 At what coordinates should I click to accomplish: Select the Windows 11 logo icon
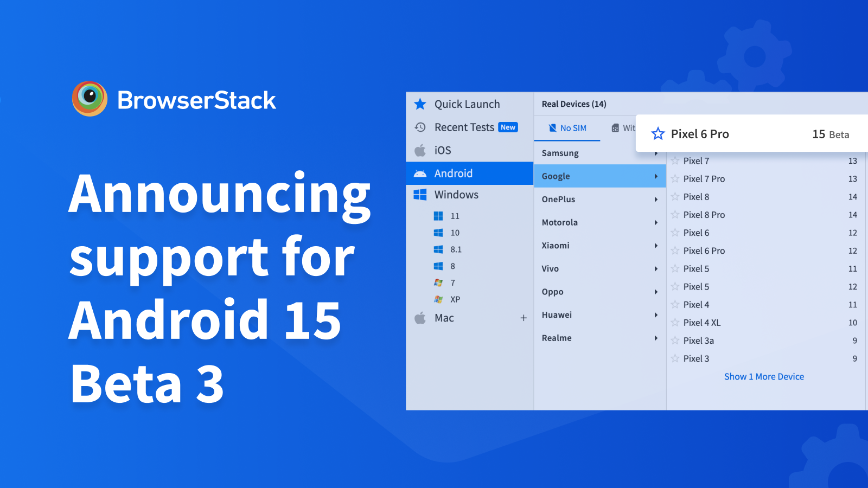pos(438,216)
